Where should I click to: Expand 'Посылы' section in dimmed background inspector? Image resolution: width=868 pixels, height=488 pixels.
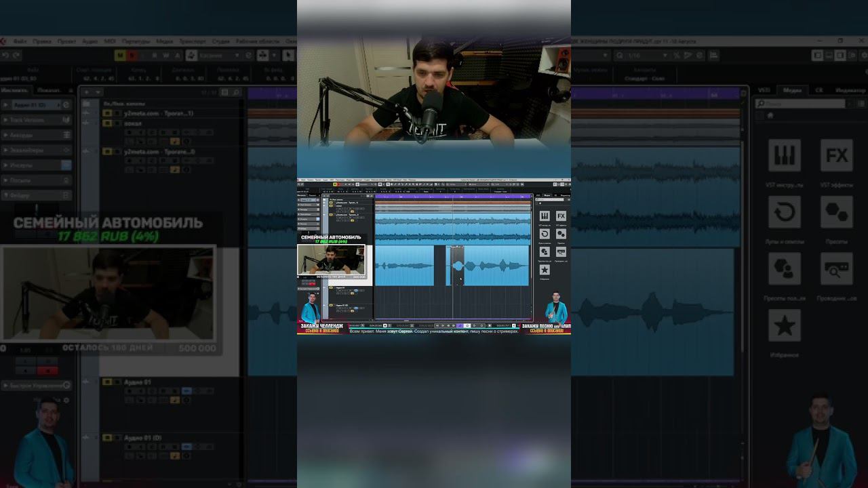36,180
